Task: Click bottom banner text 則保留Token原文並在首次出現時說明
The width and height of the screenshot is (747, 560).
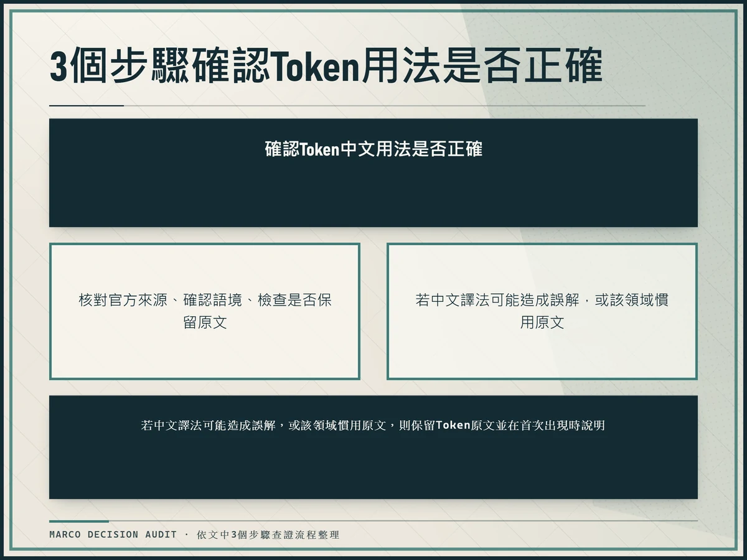Action: pyautogui.click(x=502, y=426)
